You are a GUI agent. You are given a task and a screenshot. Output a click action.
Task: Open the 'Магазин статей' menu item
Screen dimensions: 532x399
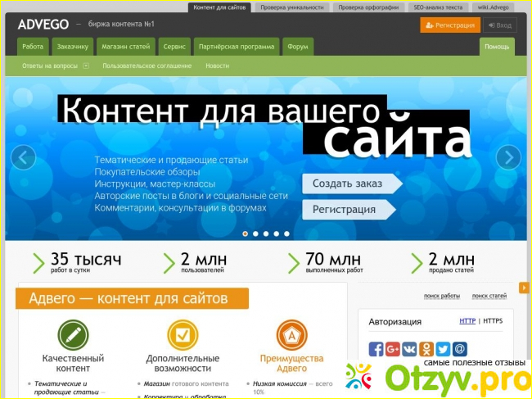pyautogui.click(x=125, y=47)
